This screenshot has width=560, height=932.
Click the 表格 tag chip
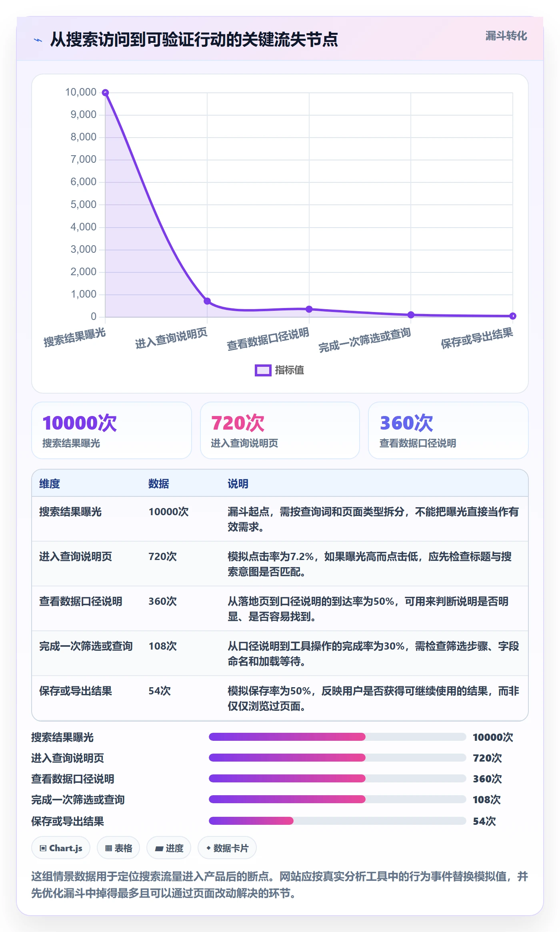click(118, 848)
